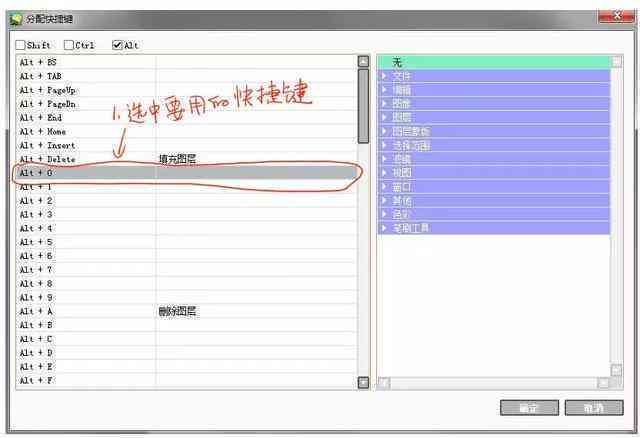The image size is (640, 438).
Task: Expand the 选择范围 command category arrow
Action: point(384,145)
